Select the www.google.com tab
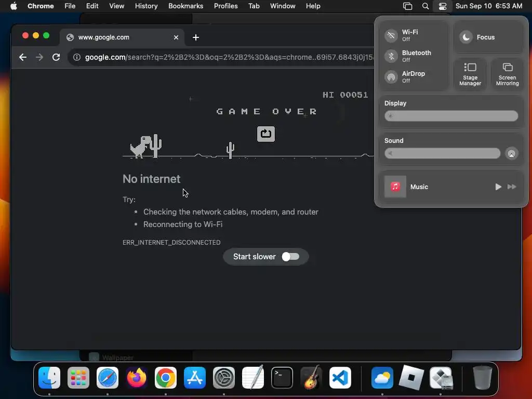 [x=122, y=37]
